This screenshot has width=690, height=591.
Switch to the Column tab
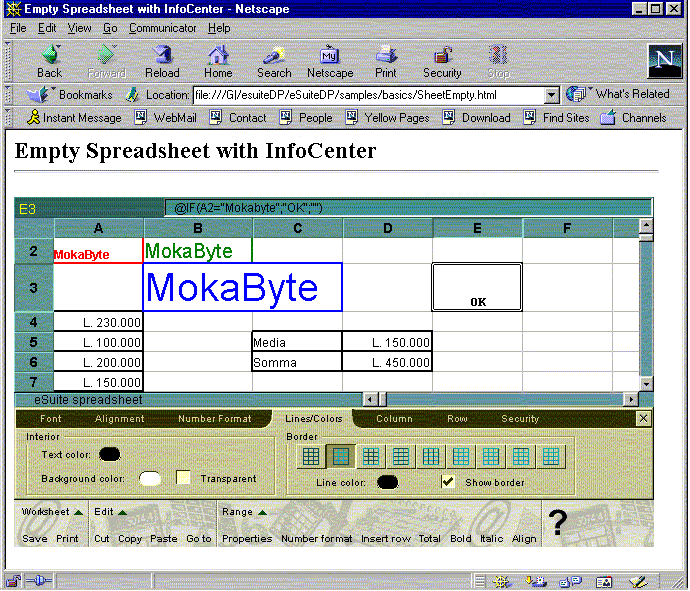click(x=394, y=418)
